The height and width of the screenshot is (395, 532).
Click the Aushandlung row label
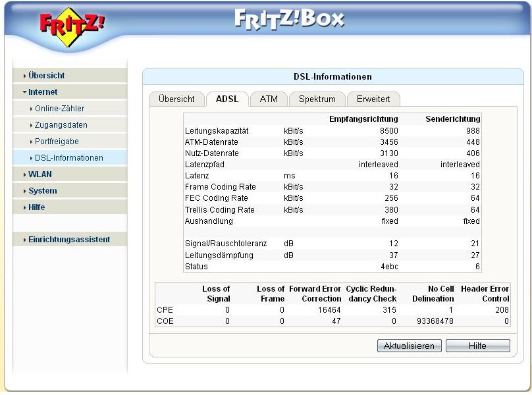(209, 221)
